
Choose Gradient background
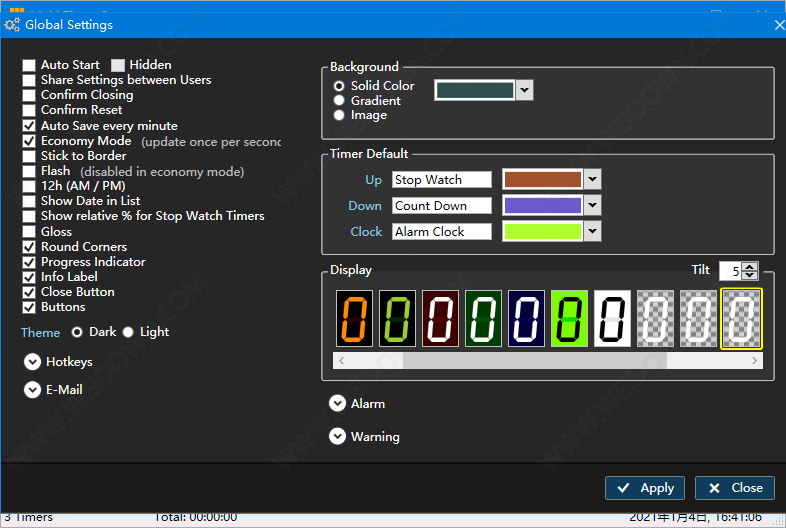339,100
